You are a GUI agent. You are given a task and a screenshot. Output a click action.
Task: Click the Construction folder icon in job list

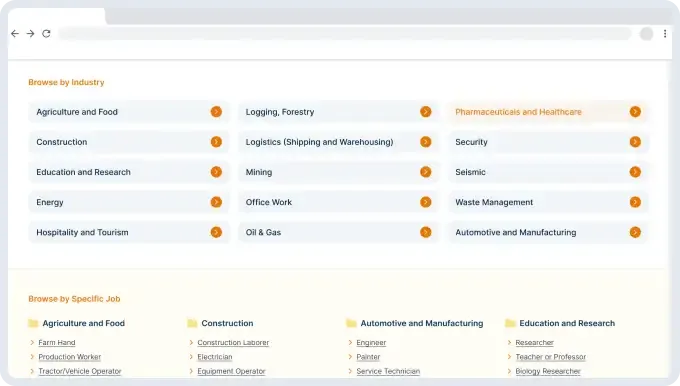coord(192,323)
